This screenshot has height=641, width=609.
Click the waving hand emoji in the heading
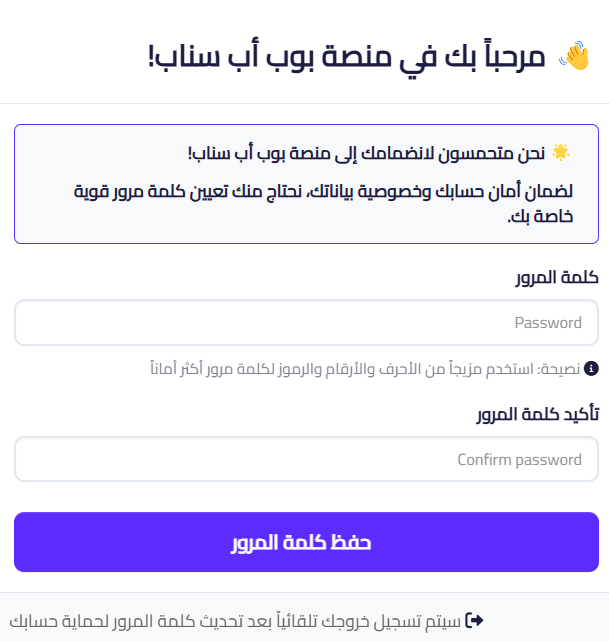tap(575, 56)
